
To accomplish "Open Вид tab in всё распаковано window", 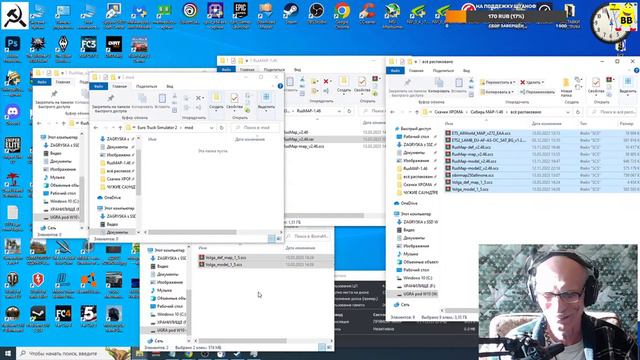I will [467, 71].
